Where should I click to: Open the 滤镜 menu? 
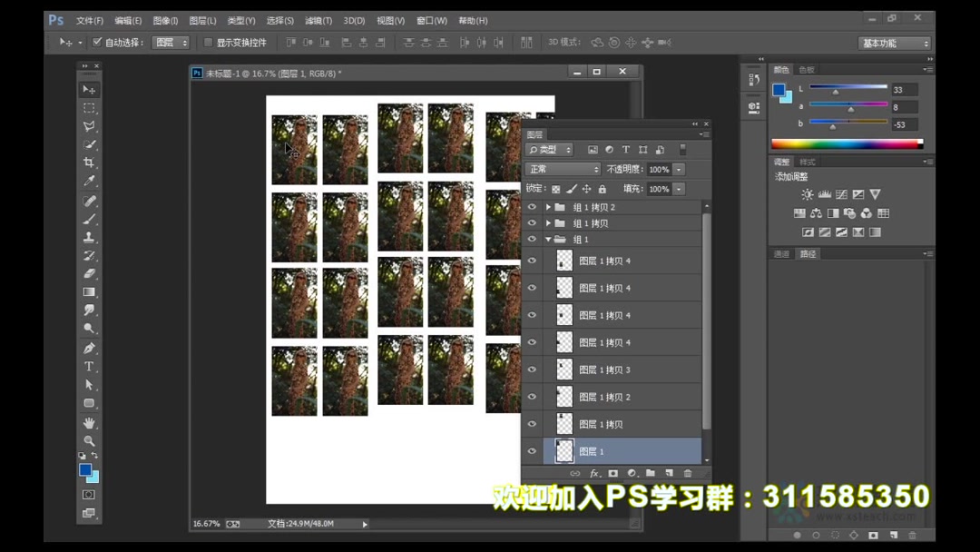click(x=319, y=20)
